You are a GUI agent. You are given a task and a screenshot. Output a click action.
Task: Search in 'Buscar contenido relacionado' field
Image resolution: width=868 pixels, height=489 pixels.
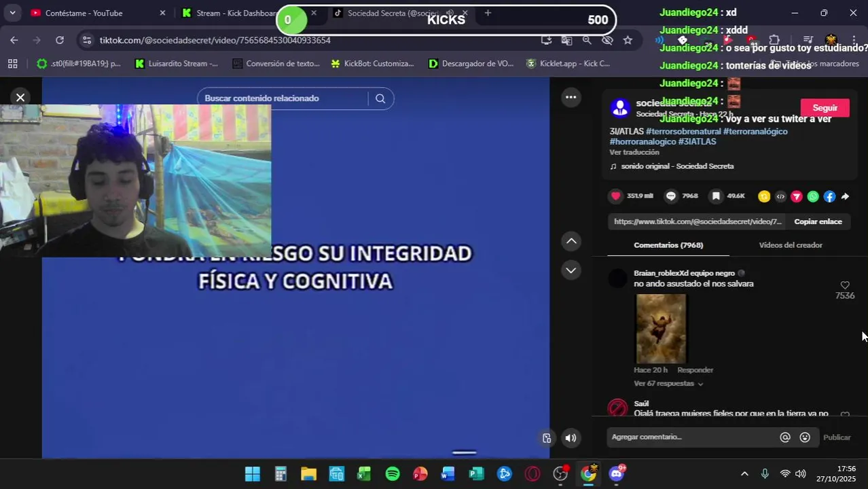pyautogui.click(x=284, y=98)
